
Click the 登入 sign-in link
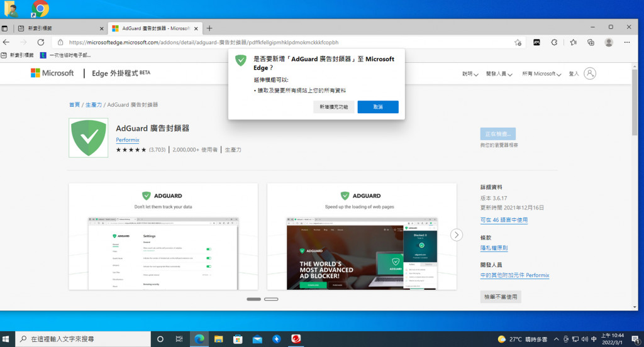(x=574, y=74)
